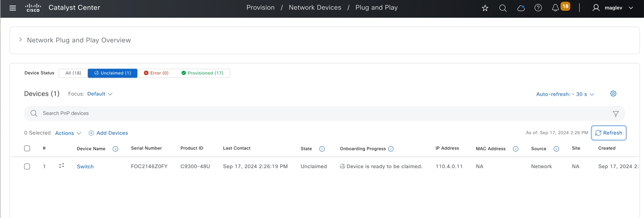644x218 pixels.
Task: Show Provisioned (17) devices tab
Action: (203, 73)
